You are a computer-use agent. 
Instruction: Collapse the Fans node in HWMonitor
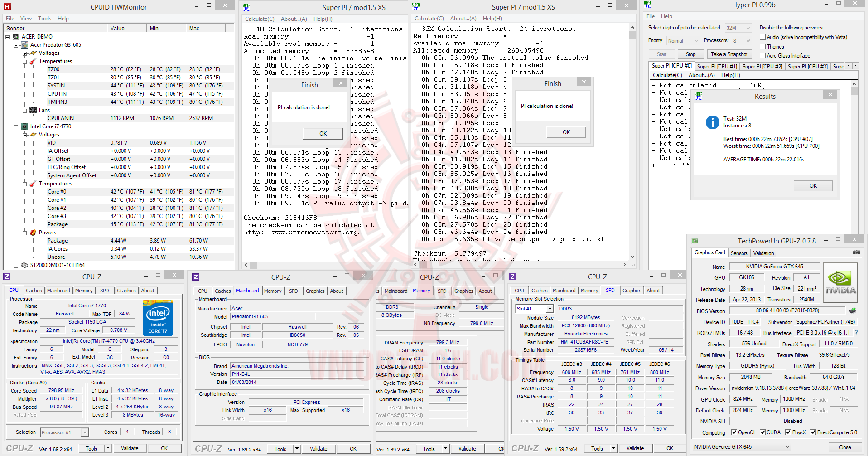24,110
